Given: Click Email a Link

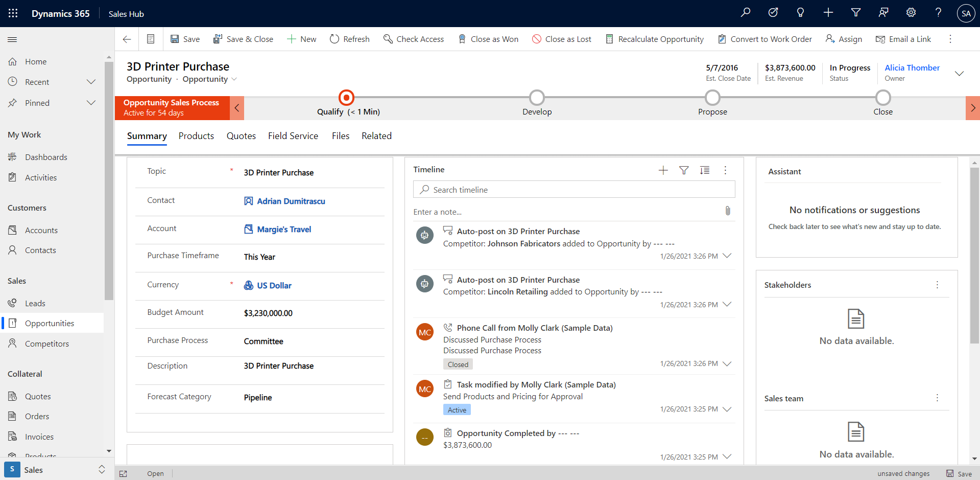Looking at the screenshot, I should click(903, 39).
